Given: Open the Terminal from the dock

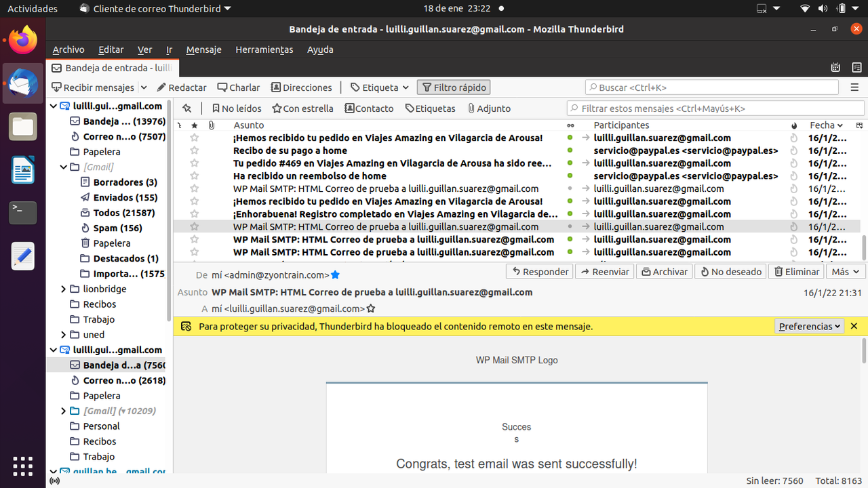Looking at the screenshot, I should click(x=23, y=213).
